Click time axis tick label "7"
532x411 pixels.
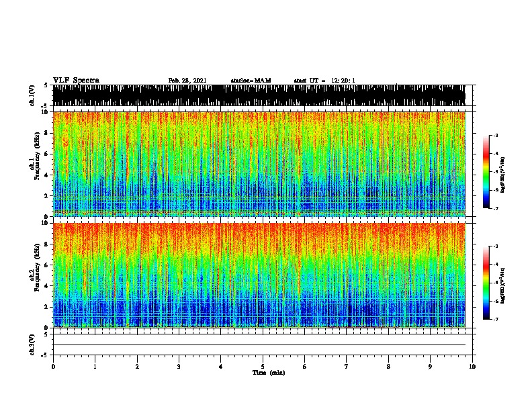(x=347, y=367)
